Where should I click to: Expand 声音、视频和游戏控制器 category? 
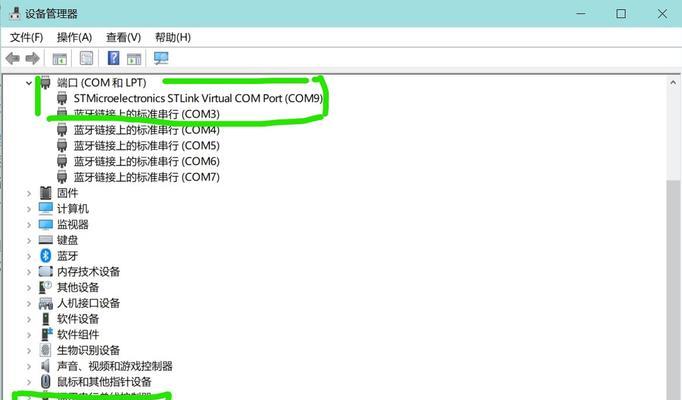29,366
